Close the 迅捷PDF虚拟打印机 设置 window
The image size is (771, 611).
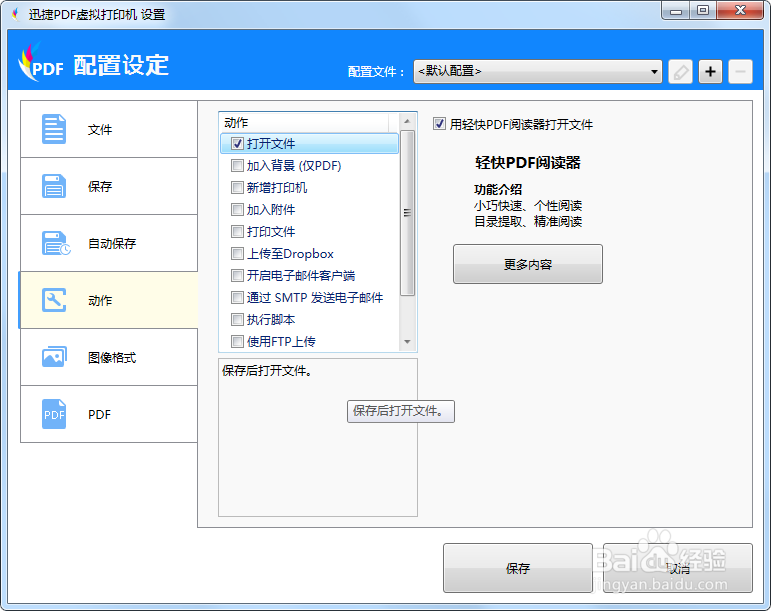pyautogui.click(x=741, y=11)
